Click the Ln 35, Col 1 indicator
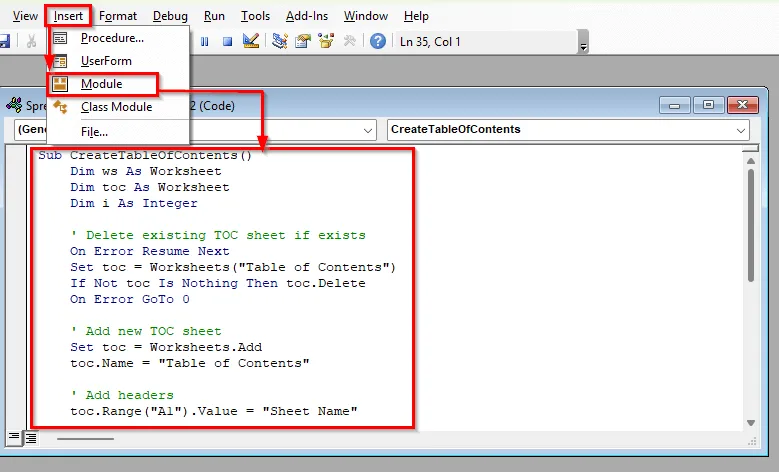 pos(430,42)
